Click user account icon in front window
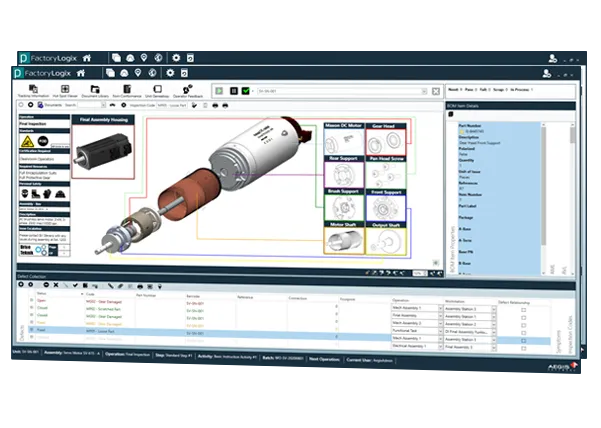601x428 pixels. click(547, 74)
